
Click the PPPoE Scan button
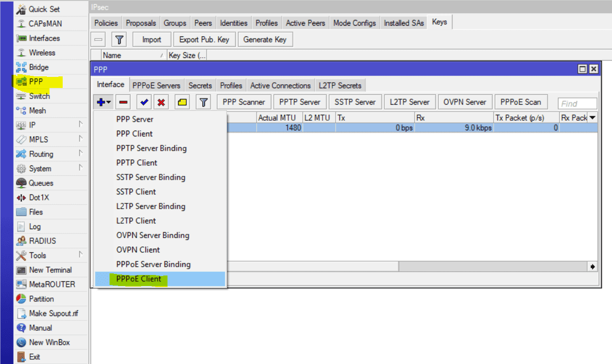click(521, 102)
